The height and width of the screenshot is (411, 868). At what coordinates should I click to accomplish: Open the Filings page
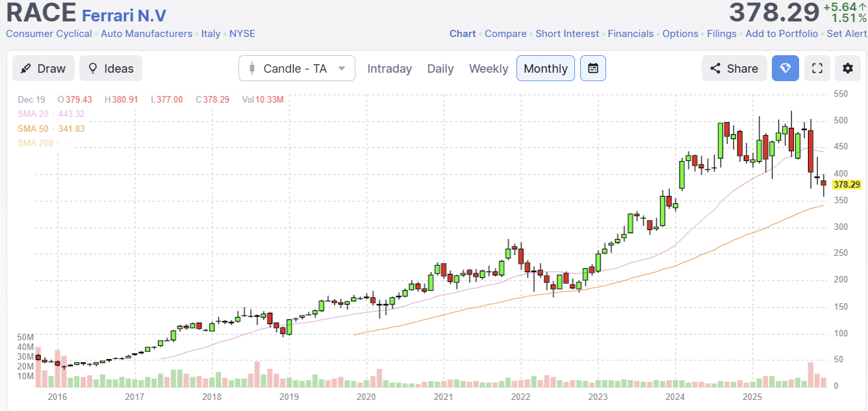pyautogui.click(x=722, y=34)
